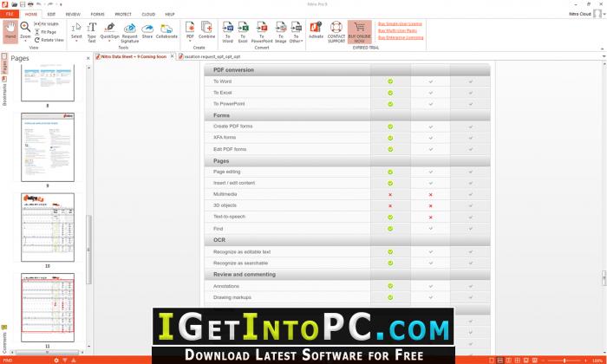
Task: Select page 10 thumbnail
Action: [48, 227]
